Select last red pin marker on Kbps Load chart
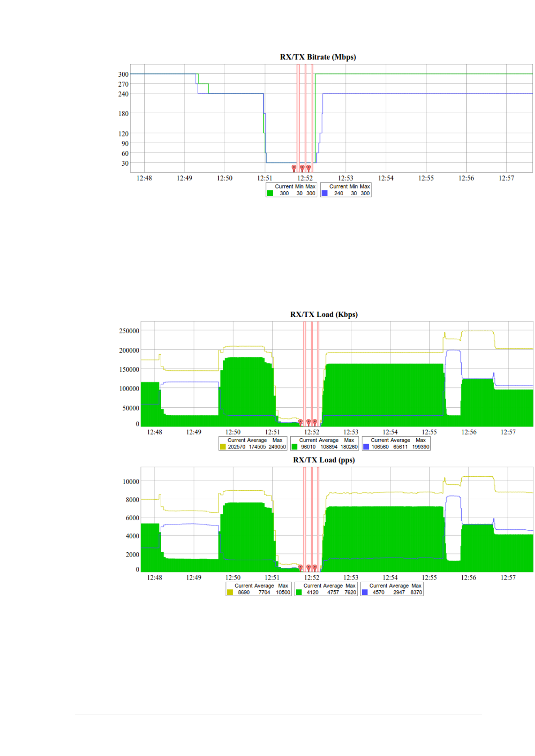This screenshot has width=535, height=756. click(315, 422)
